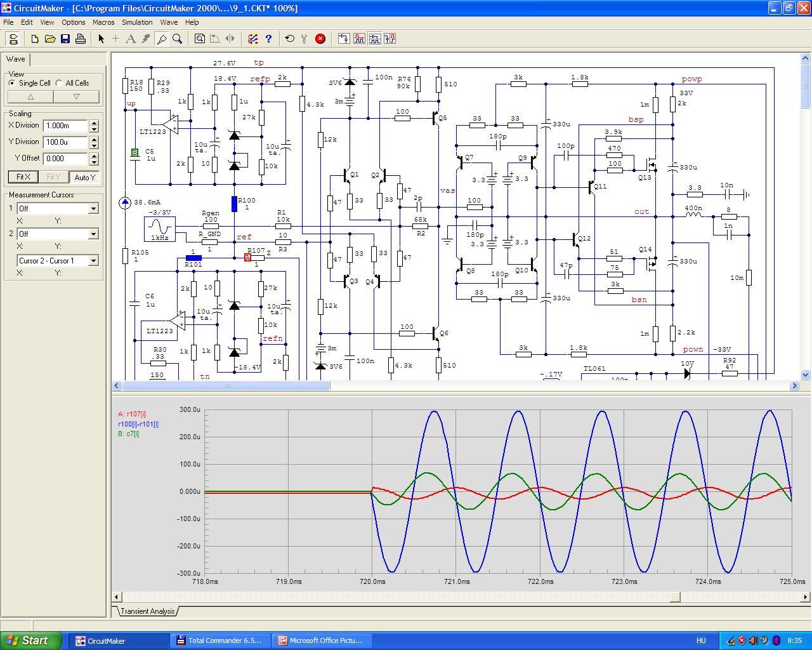
Task: Click the Save file toolbar icon
Action: [65, 39]
